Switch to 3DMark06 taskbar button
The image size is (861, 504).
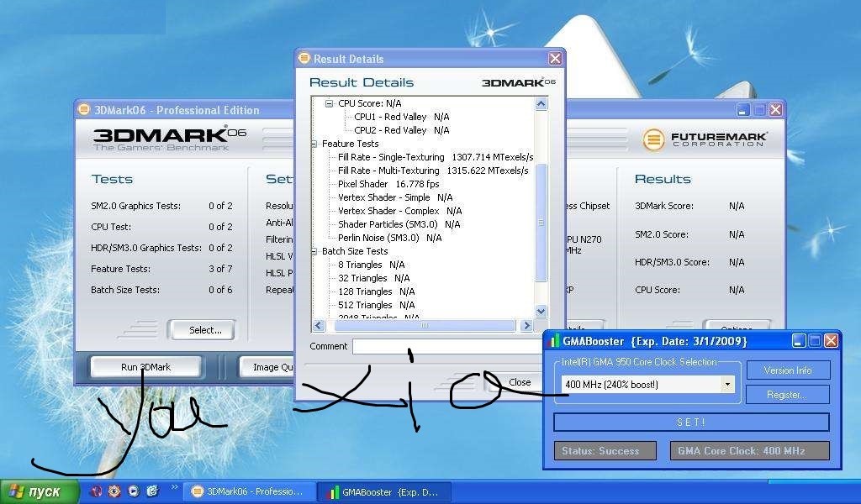click(x=250, y=492)
